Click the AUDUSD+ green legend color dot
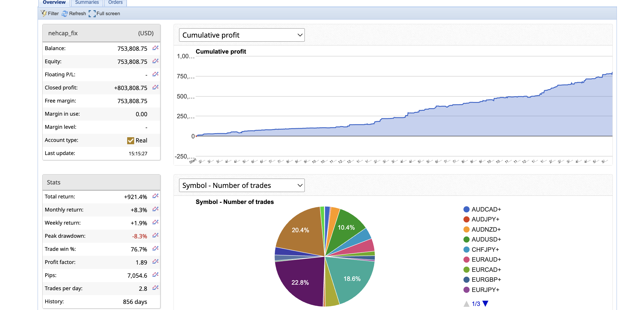Image resolution: width=644 pixels, height=310 pixels. (x=466, y=239)
